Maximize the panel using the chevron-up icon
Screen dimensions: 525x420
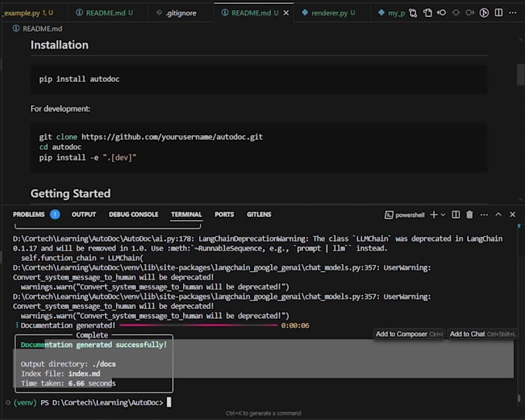tap(499, 215)
